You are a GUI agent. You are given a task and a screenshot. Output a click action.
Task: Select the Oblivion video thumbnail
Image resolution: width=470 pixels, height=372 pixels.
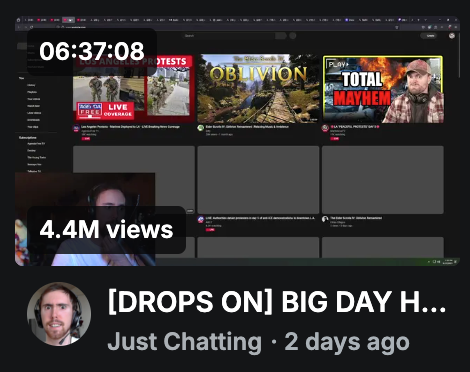click(258, 89)
